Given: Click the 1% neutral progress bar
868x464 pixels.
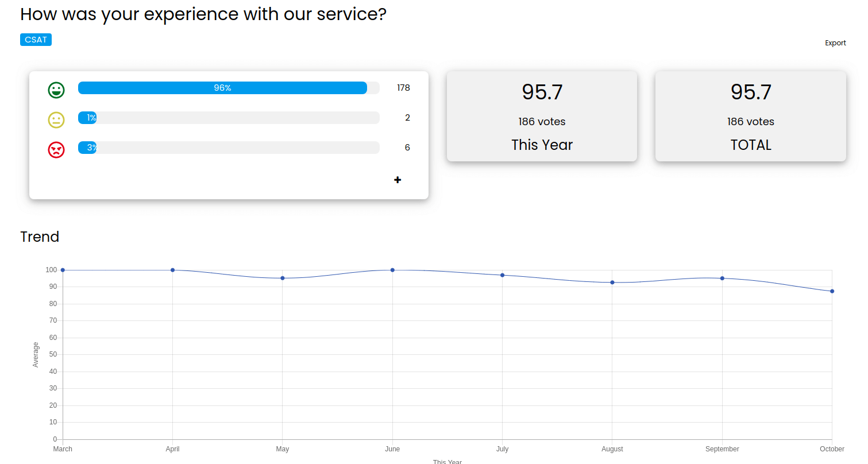Looking at the screenshot, I should [x=229, y=118].
